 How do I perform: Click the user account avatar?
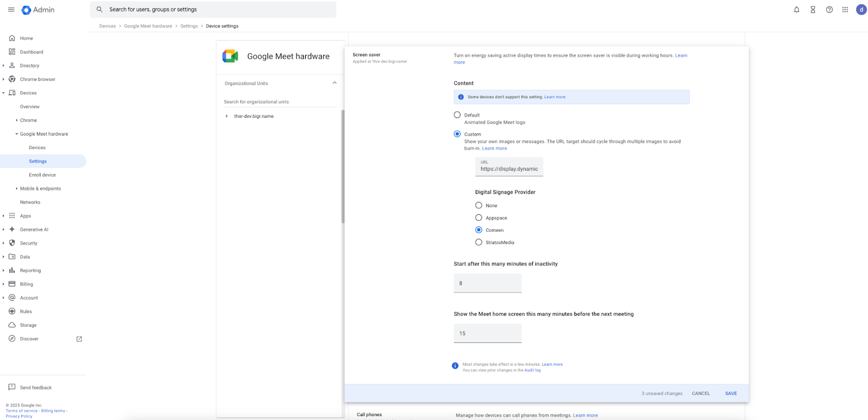[861, 10]
